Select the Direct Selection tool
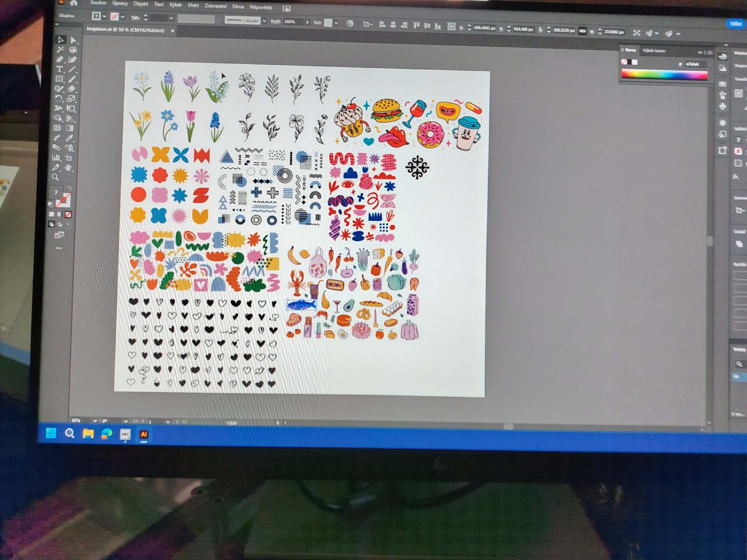 (74, 40)
